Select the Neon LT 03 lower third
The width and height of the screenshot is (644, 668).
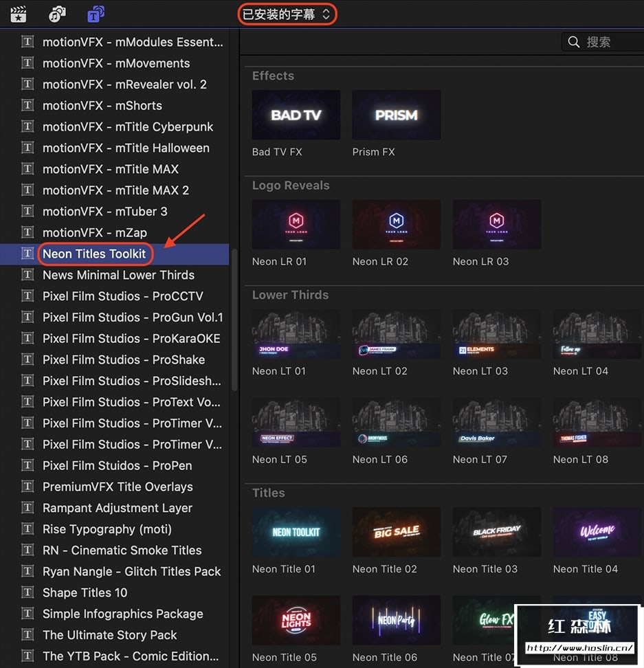coord(497,333)
